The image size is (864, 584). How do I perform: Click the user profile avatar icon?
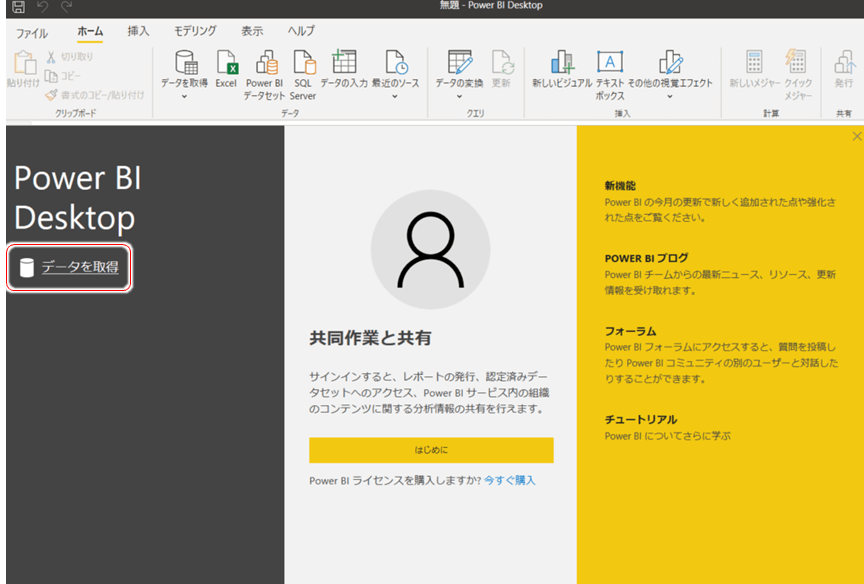click(430, 249)
